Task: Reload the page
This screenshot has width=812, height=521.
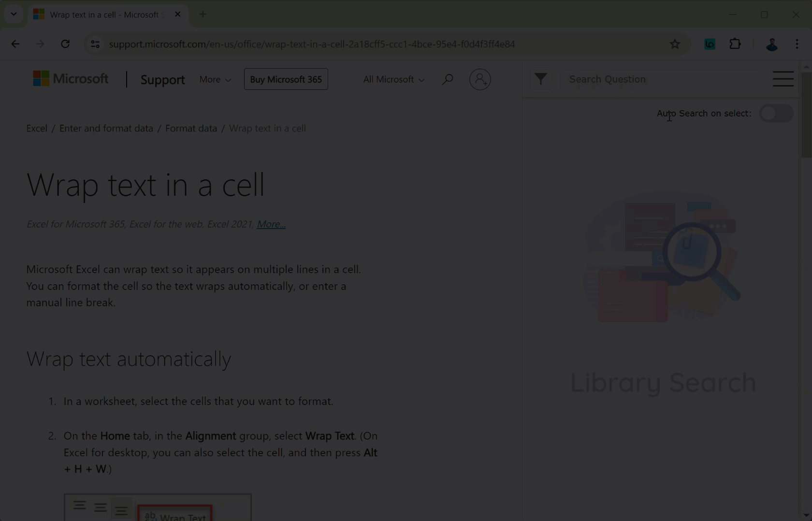Action: coord(65,44)
